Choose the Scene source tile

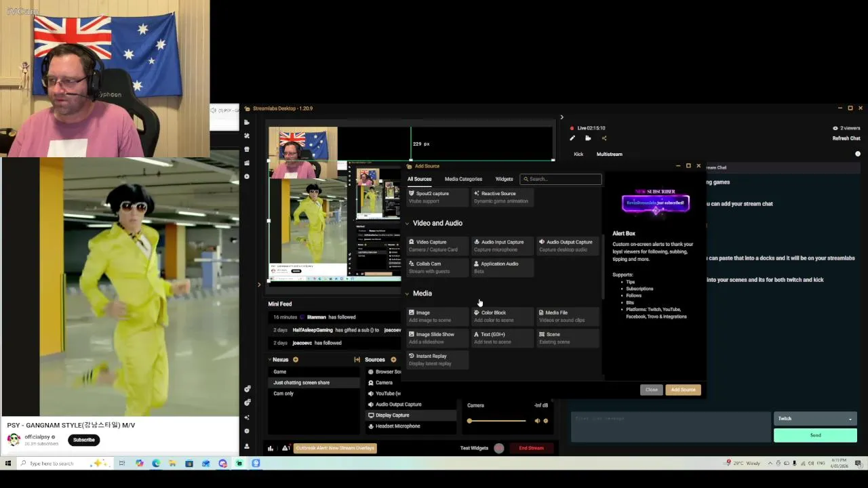(568, 338)
